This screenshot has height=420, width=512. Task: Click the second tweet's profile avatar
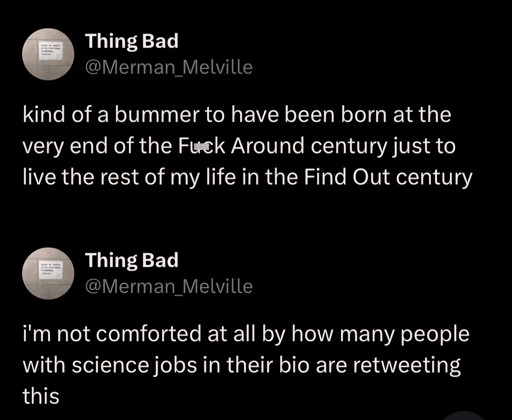click(48, 273)
